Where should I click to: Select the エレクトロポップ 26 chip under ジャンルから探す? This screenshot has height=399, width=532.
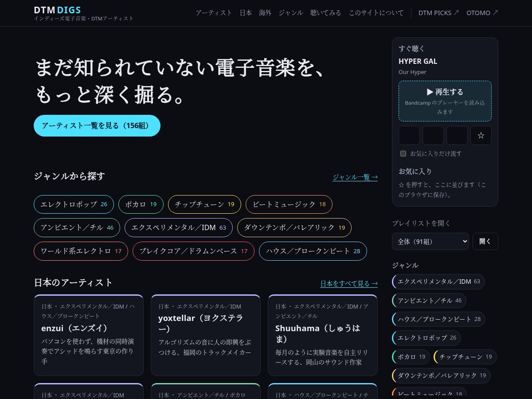pos(74,204)
